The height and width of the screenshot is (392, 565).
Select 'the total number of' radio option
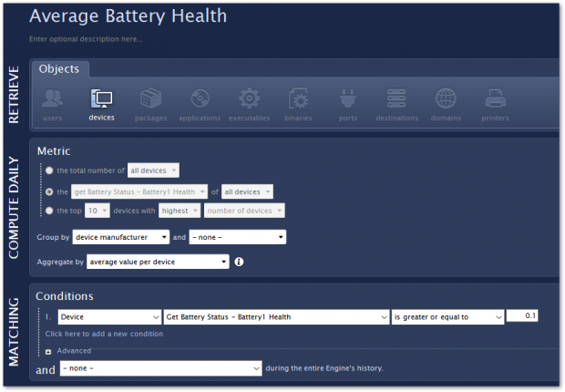pyautogui.click(x=49, y=170)
